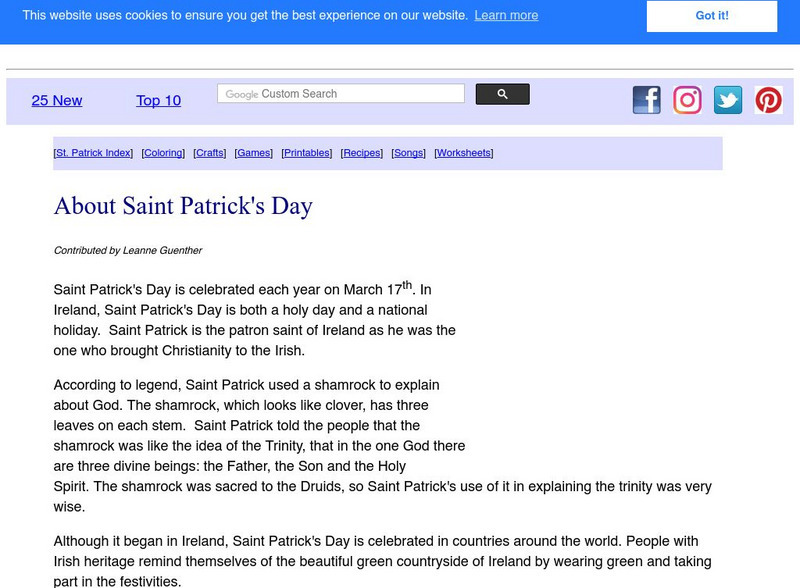Image resolution: width=800 pixels, height=588 pixels.
Task: Open the Facebook icon link
Action: click(647, 100)
